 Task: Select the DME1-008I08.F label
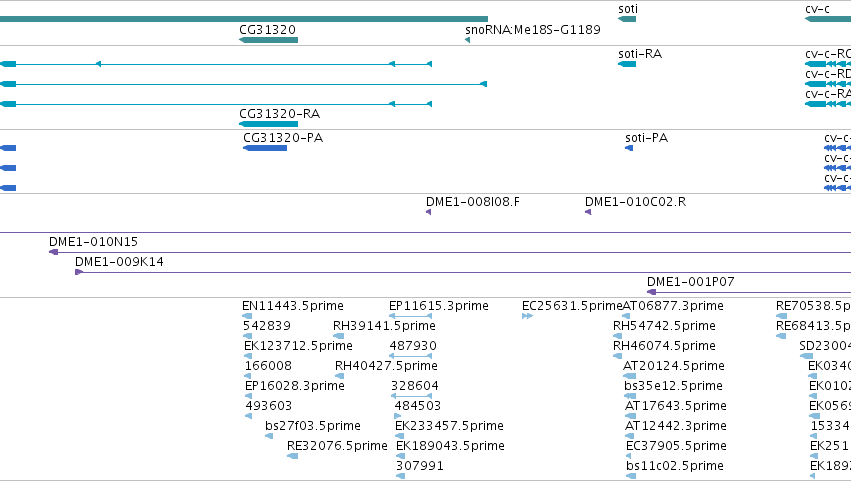click(472, 202)
